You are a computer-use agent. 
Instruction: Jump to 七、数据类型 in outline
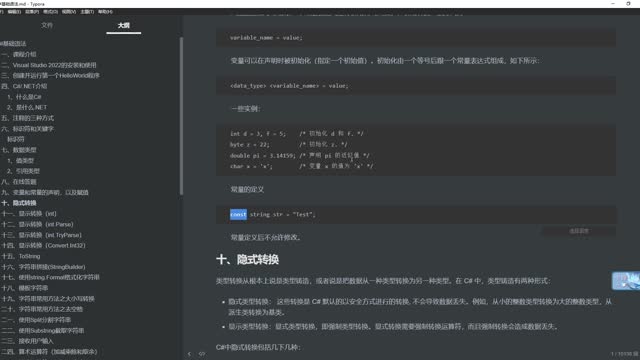19,150
